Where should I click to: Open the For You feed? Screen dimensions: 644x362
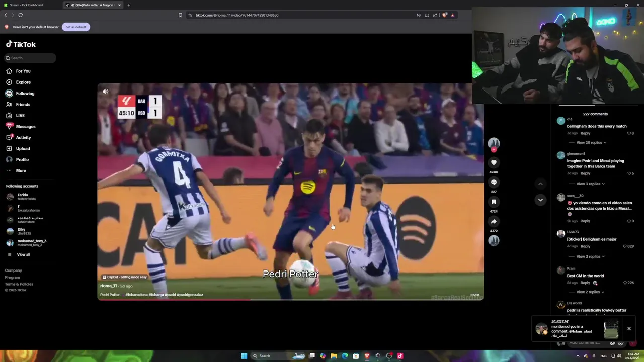tap(23, 71)
